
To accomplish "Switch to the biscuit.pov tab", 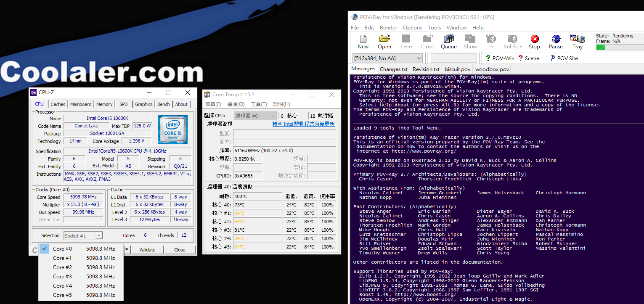I will (457, 69).
